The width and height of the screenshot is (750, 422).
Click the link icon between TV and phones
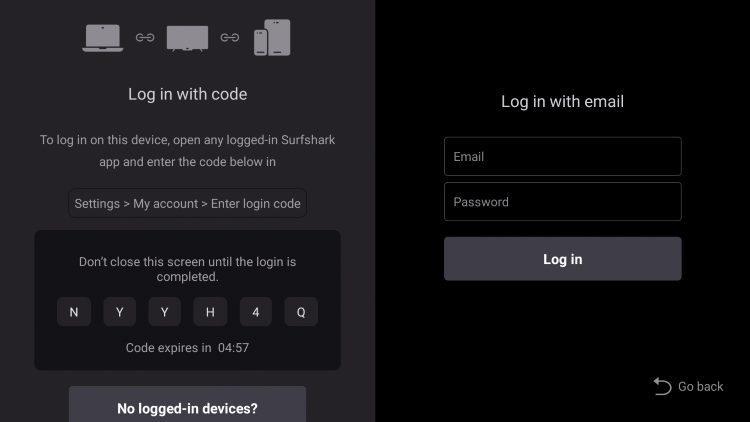point(230,37)
